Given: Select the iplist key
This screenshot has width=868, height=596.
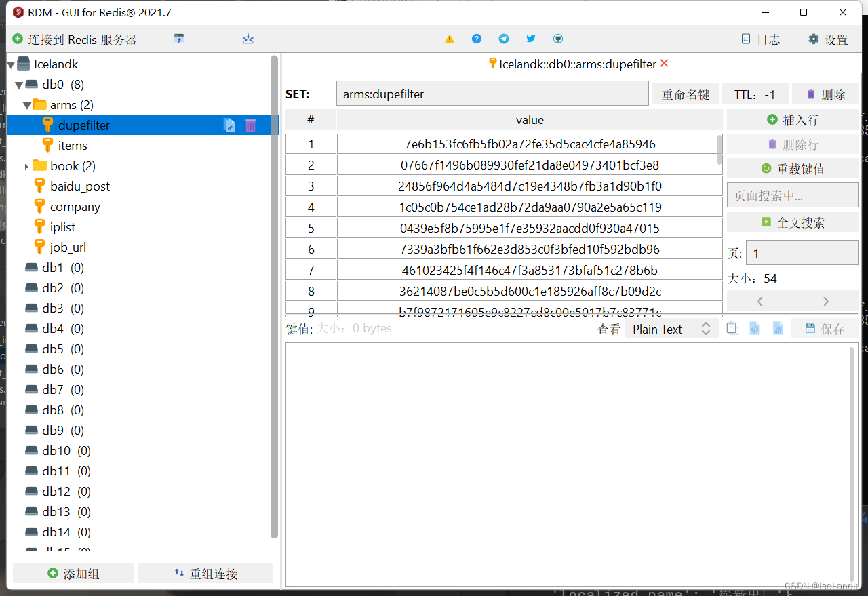Looking at the screenshot, I should pos(62,227).
